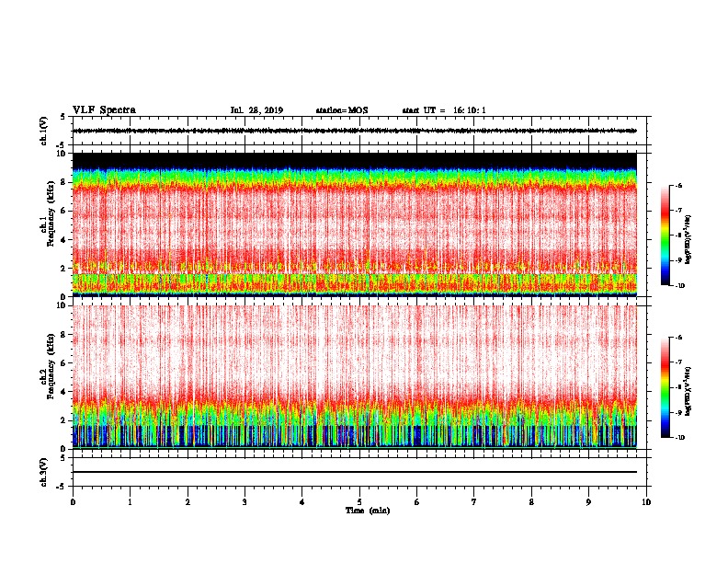The image size is (728, 563).
Task: Click inside the ch.1 spectrogram panel
Action: coord(354,224)
